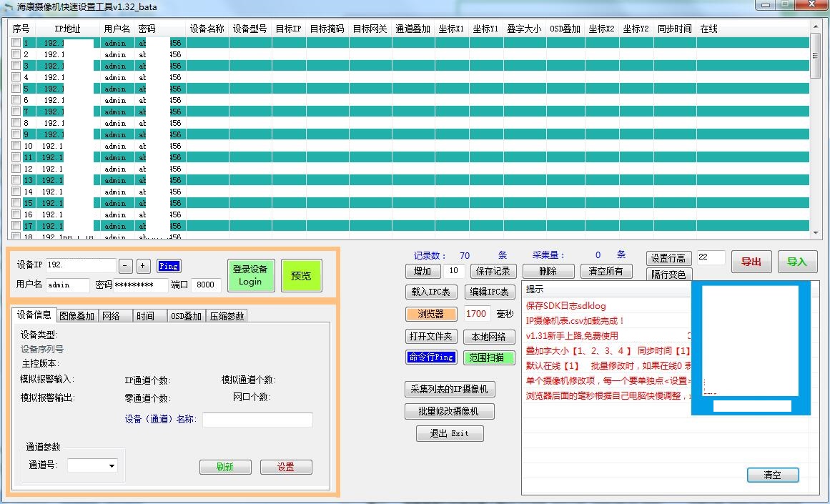Viewport: 830px width, 504px height.
Task: Click the row height field showing 22
Action: 711,257
